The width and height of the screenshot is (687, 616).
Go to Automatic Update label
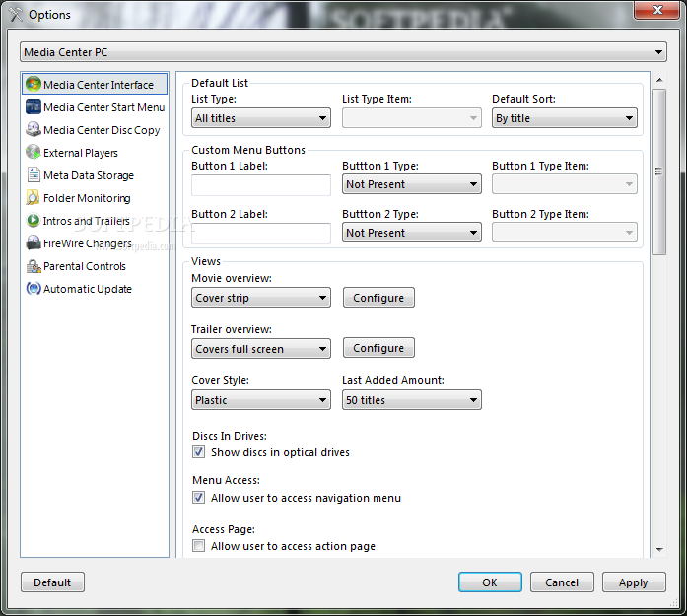(88, 289)
